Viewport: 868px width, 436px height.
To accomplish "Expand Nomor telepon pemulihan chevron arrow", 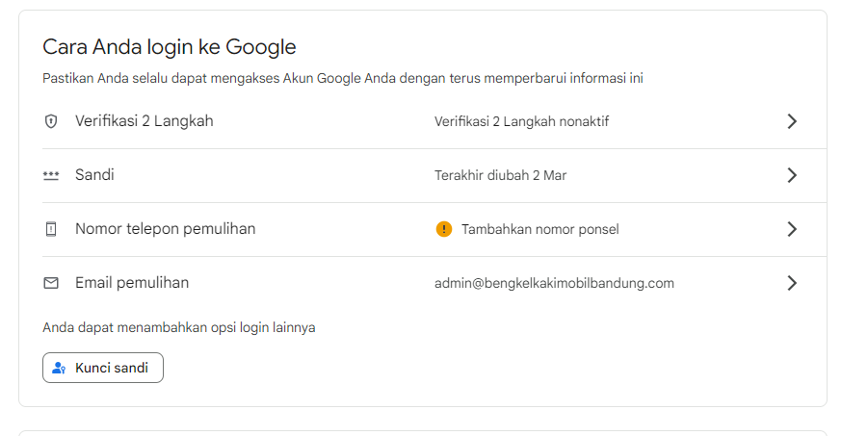I will (x=792, y=229).
